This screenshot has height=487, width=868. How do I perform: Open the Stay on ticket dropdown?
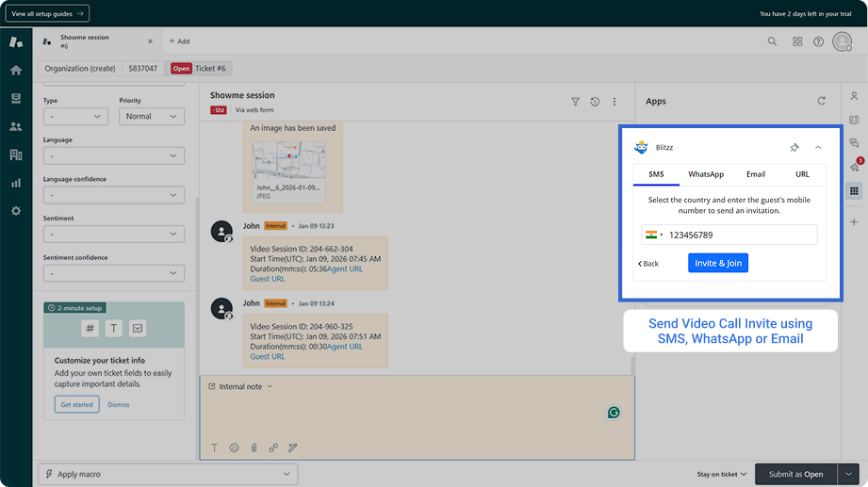[x=722, y=474]
